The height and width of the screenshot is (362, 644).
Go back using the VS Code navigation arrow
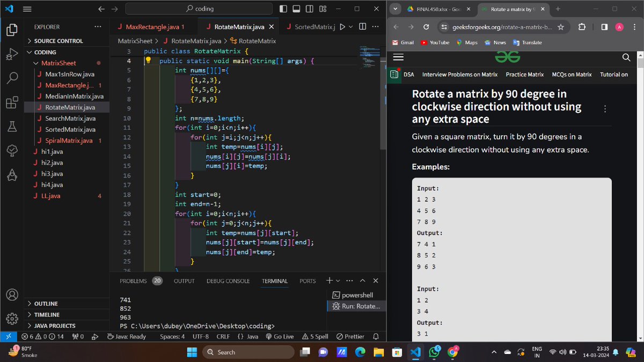point(101,9)
